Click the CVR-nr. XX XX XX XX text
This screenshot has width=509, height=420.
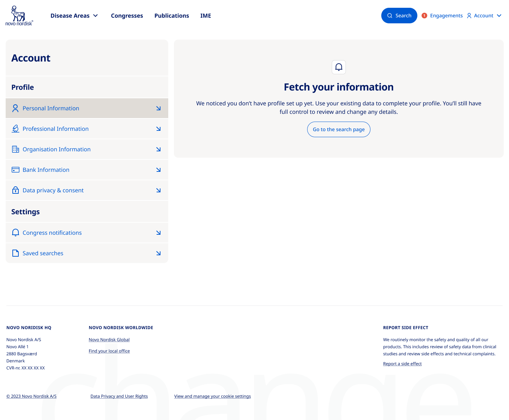[x=25, y=368]
